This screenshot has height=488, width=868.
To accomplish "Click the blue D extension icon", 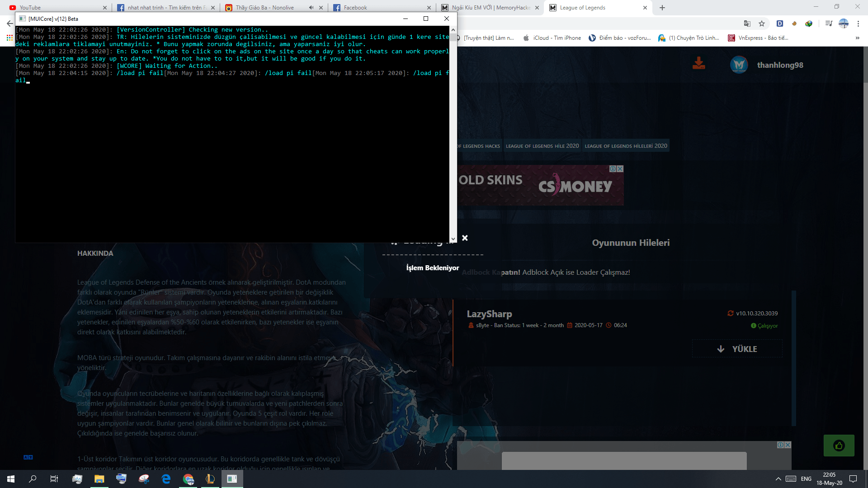I will (780, 23).
